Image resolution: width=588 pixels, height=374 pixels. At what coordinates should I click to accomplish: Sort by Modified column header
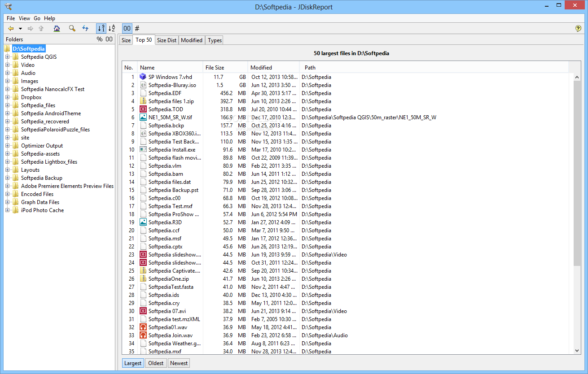tap(273, 68)
